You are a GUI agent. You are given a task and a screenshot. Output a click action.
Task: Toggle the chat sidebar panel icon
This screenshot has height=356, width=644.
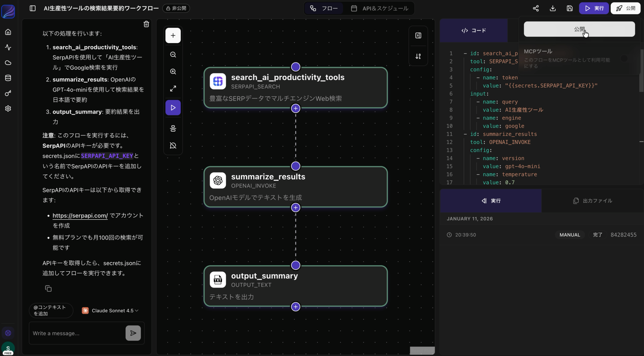point(33,8)
